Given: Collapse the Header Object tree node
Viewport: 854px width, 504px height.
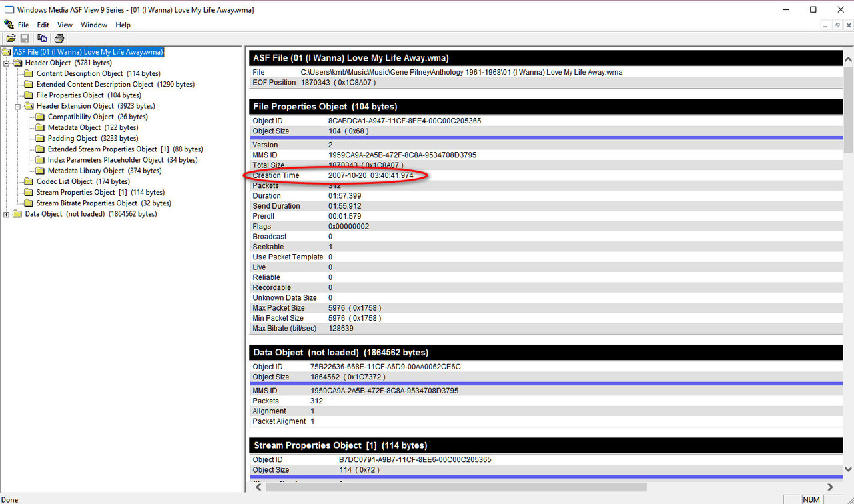Looking at the screenshot, I should tap(7, 63).
